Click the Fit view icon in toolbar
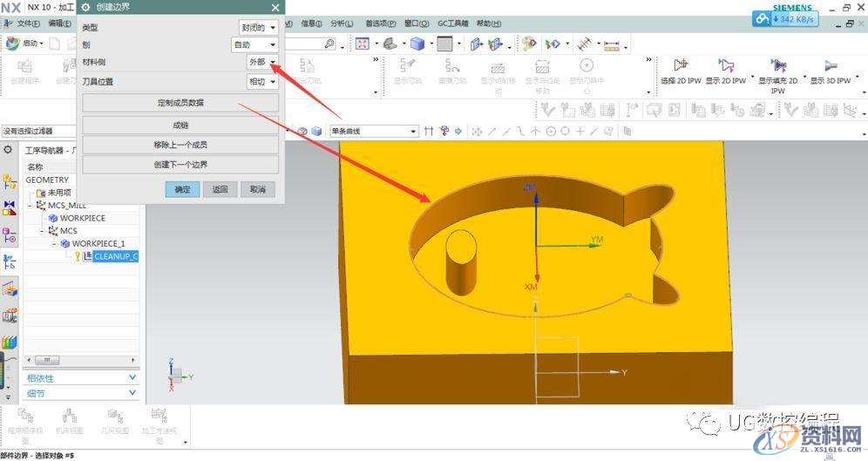This screenshot has height=461, width=868. pos(363,44)
